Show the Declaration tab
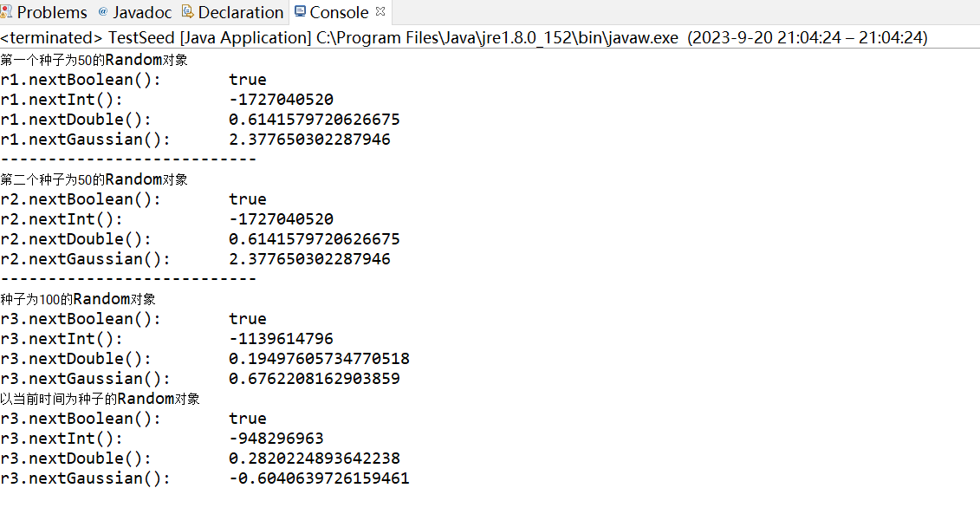 (x=241, y=12)
